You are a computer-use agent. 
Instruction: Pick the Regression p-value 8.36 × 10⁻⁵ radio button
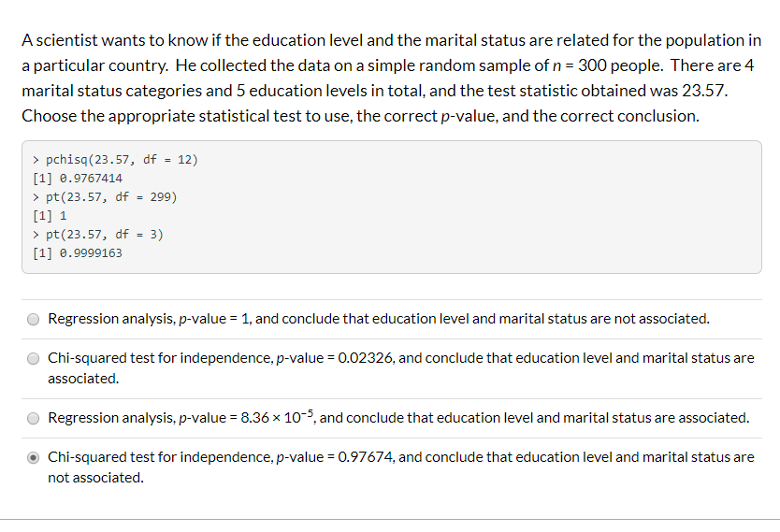34,418
